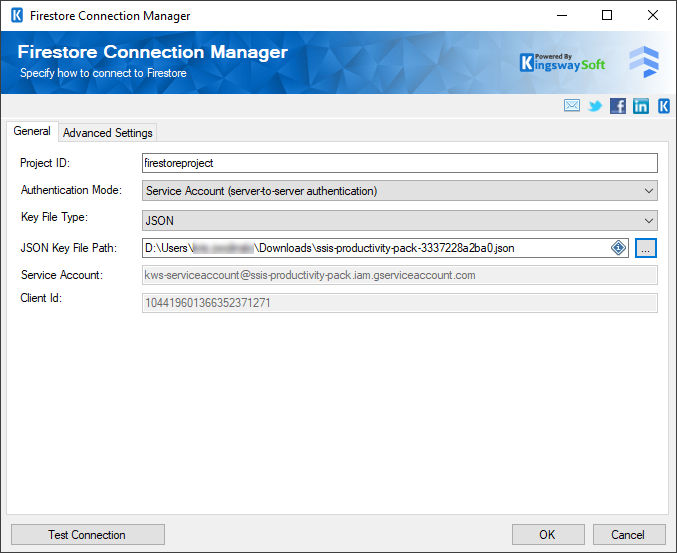Click the email envelope icon
This screenshot has width=677, height=553.
tap(572, 105)
